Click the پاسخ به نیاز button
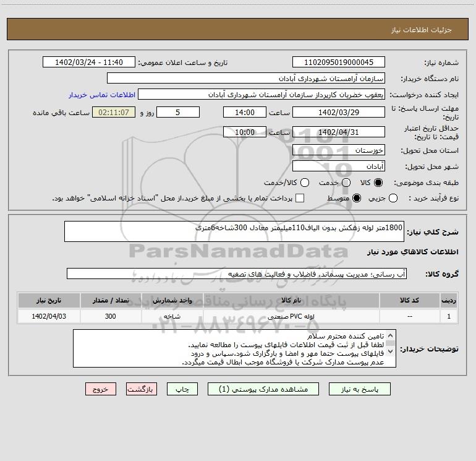476x461 pixels. 359,389
